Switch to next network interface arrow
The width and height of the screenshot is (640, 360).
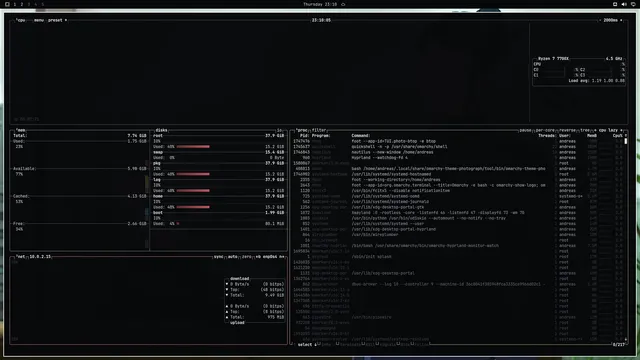click(282, 257)
